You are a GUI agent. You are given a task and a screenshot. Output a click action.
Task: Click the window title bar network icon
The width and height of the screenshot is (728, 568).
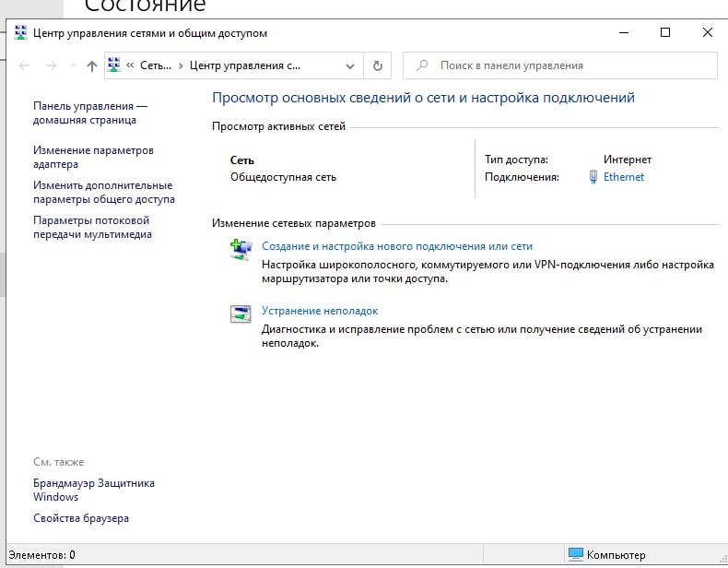[20, 33]
